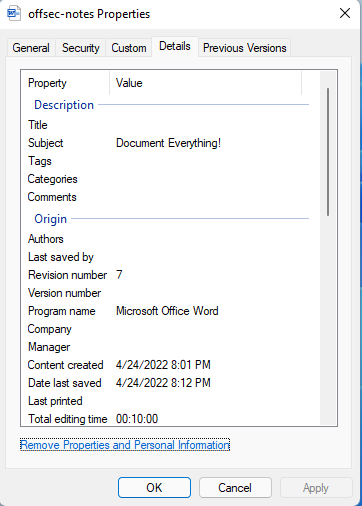Select the Revision number row
This screenshot has width=362, height=506.
pos(166,275)
